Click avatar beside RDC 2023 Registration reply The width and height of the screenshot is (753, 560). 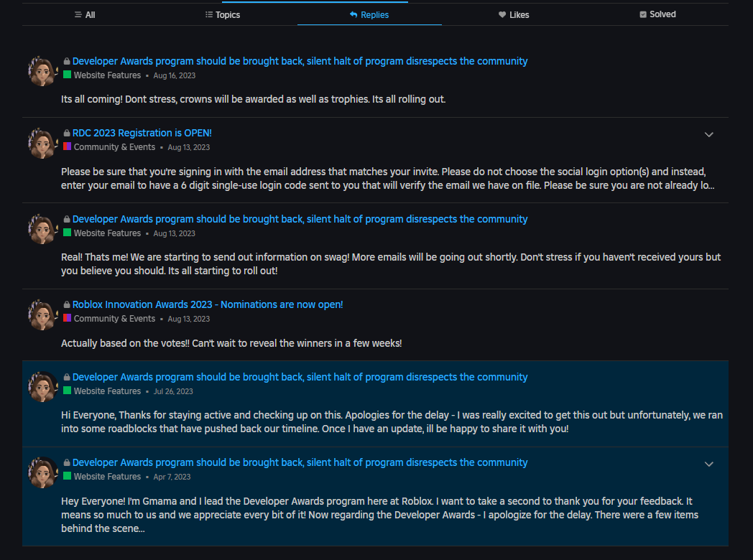tap(42, 142)
